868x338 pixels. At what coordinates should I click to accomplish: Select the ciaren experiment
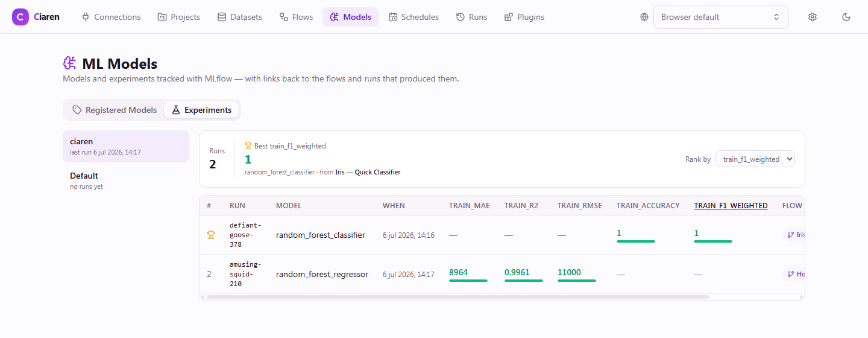point(126,146)
